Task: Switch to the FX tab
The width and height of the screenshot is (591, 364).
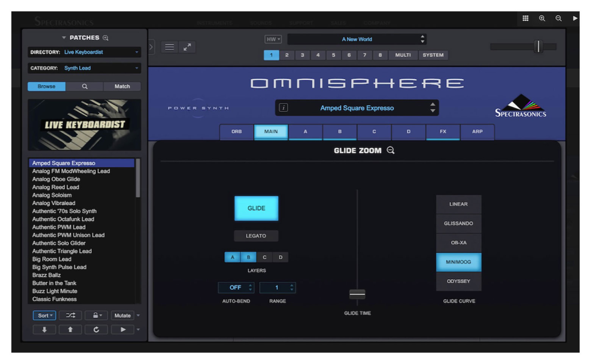Action: click(443, 132)
